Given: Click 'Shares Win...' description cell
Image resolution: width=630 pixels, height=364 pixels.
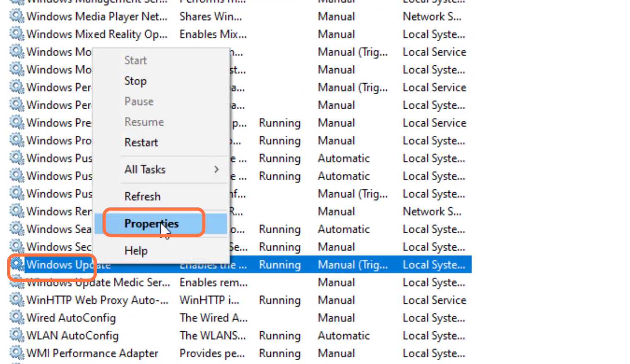Looking at the screenshot, I should (211, 17).
